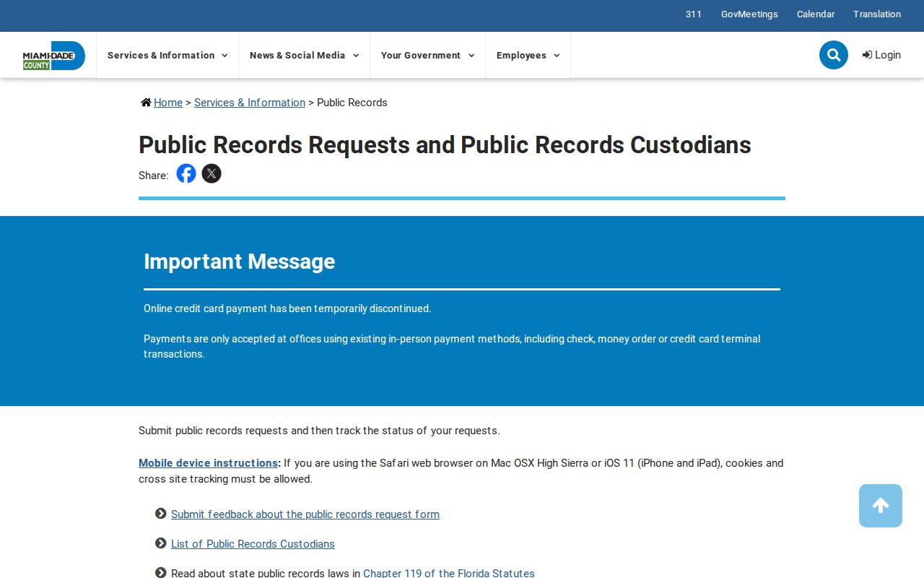Open Submit feedback about public records form
Screen dimensions: 924x578
pos(305,514)
